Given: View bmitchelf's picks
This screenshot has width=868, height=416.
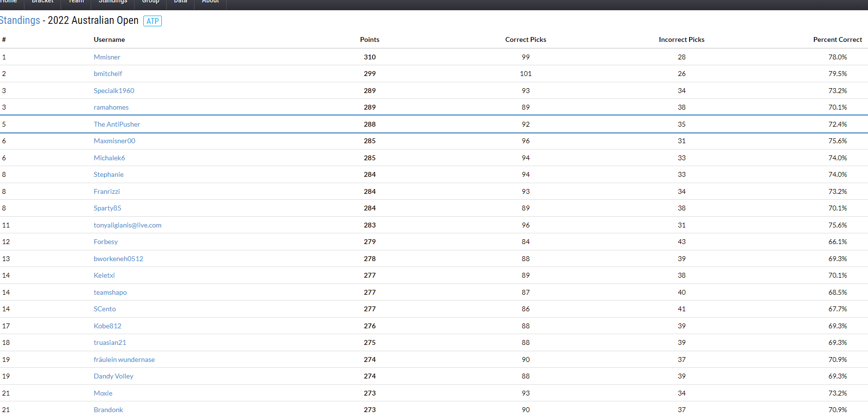Looking at the screenshot, I should click(x=108, y=74).
